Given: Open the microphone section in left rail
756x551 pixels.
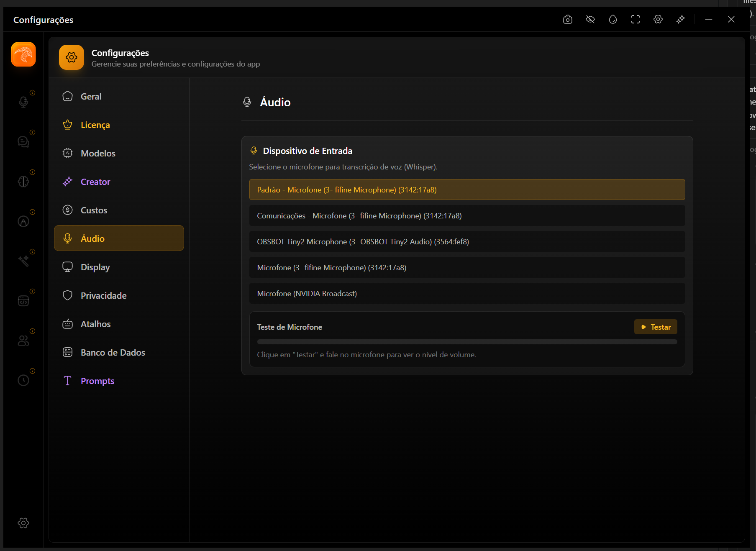Looking at the screenshot, I should tap(23, 102).
